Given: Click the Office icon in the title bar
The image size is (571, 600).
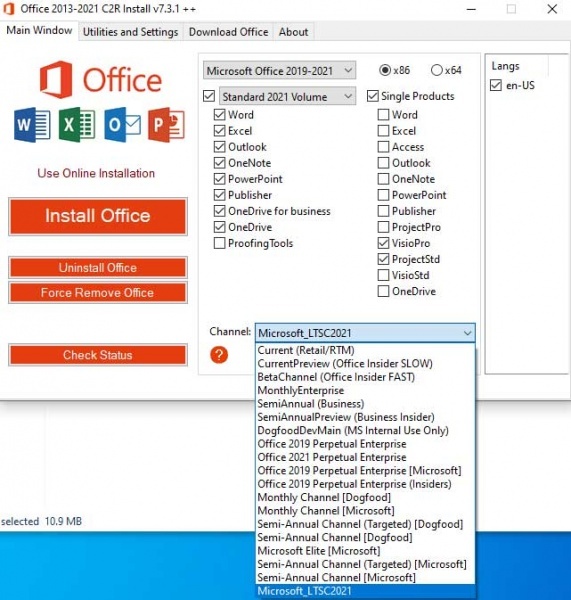Looking at the screenshot, I should pyautogui.click(x=8, y=8).
